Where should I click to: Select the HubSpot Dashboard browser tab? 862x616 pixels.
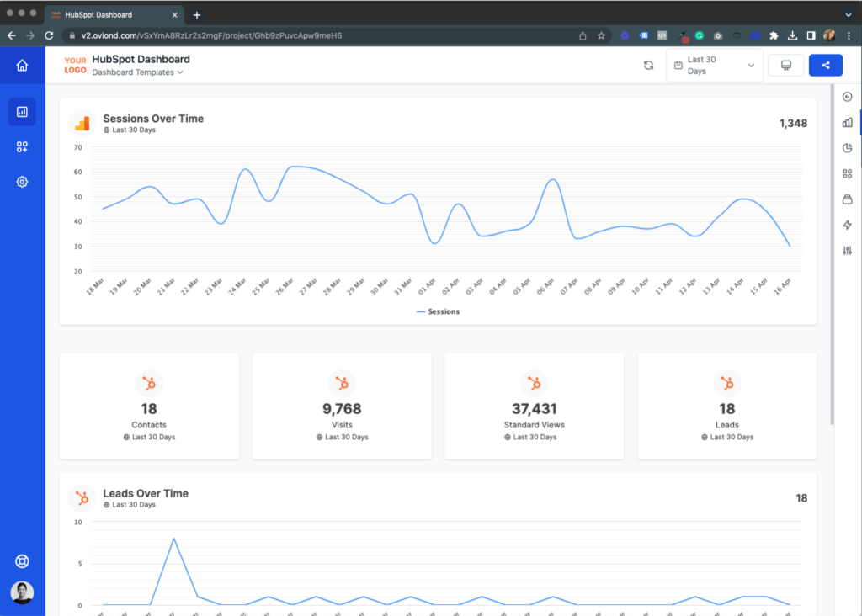pyautogui.click(x=114, y=15)
